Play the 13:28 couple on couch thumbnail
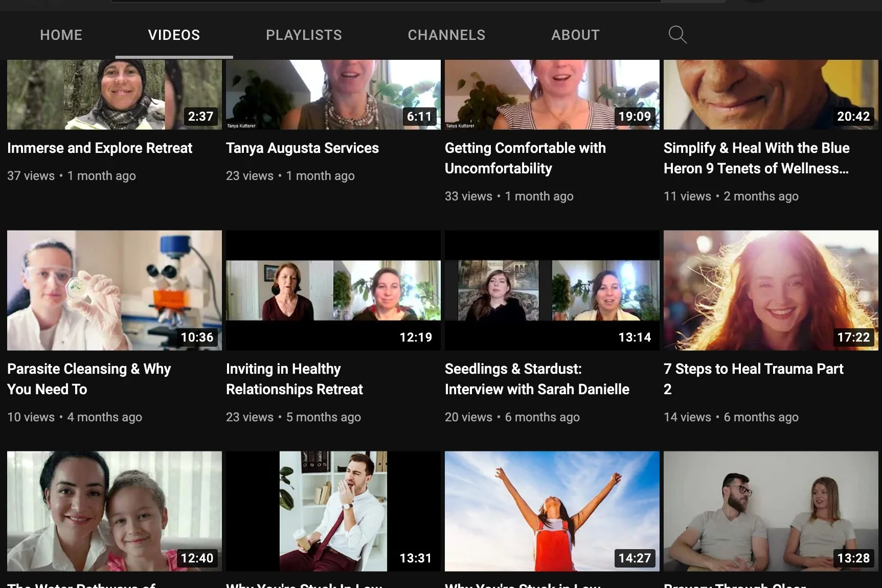Viewport: 882px width, 588px height. coord(771,511)
